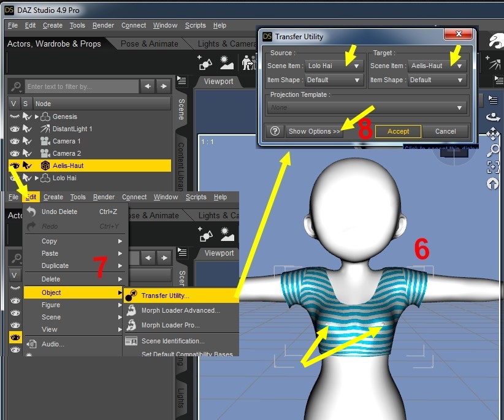The width and height of the screenshot is (504, 420).
Task: Choose Transfer Utility... in Object submenu
Action: click(181, 296)
